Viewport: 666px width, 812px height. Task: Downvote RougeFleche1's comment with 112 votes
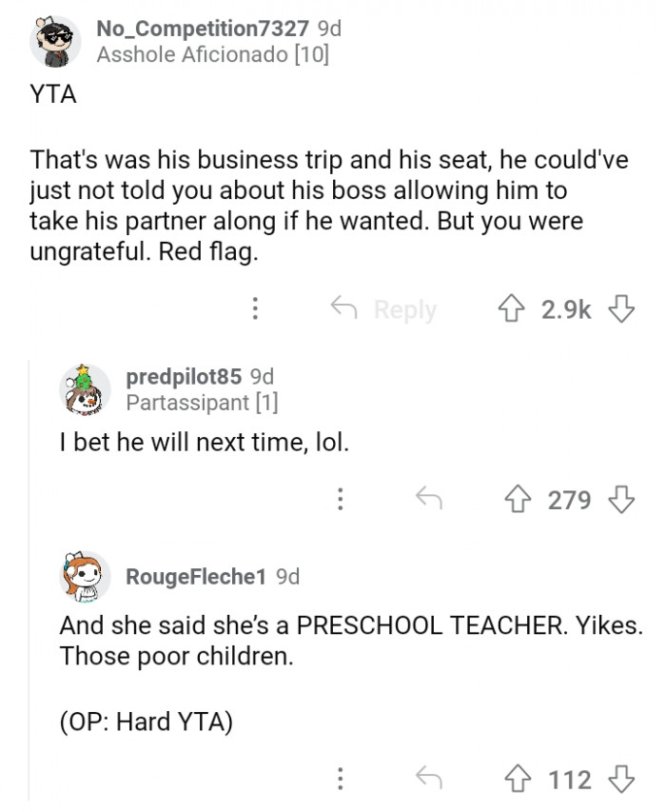(x=621, y=779)
